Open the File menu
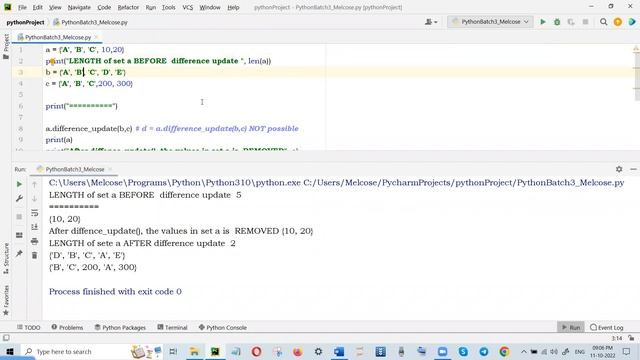 point(22,7)
